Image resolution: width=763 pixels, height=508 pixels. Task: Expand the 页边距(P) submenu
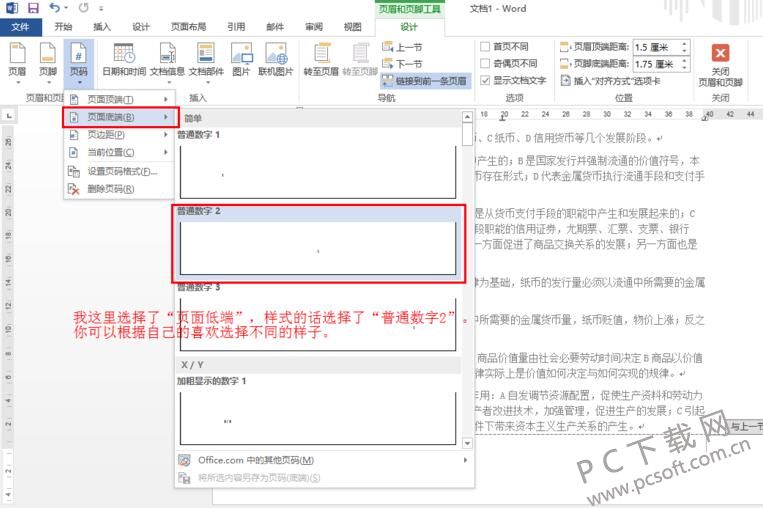(x=119, y=135)
